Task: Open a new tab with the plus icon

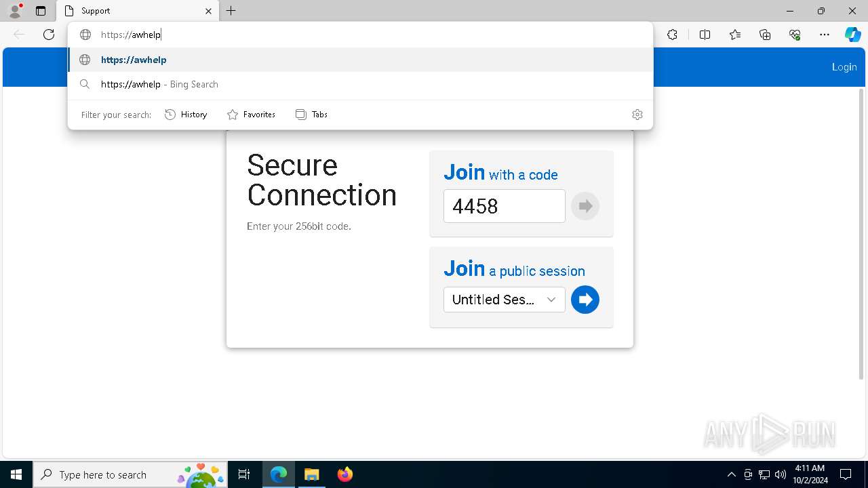Action: tap(231, 11)
